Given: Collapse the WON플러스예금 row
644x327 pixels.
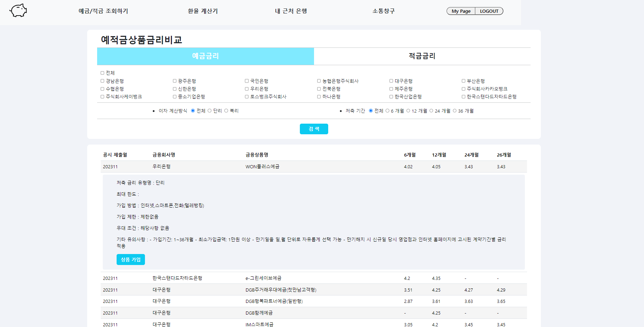Looking at the screenshot, I should click(314, 167).
